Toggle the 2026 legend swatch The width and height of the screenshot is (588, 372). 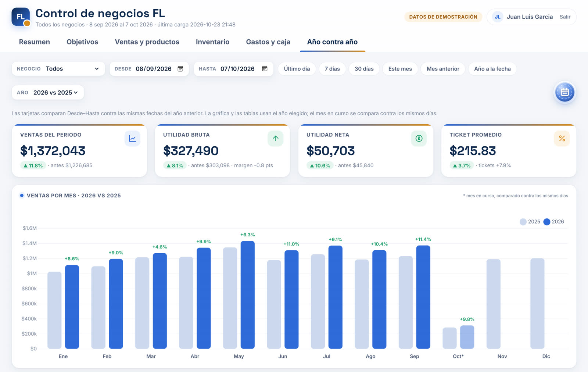click(x=547, y=222)
